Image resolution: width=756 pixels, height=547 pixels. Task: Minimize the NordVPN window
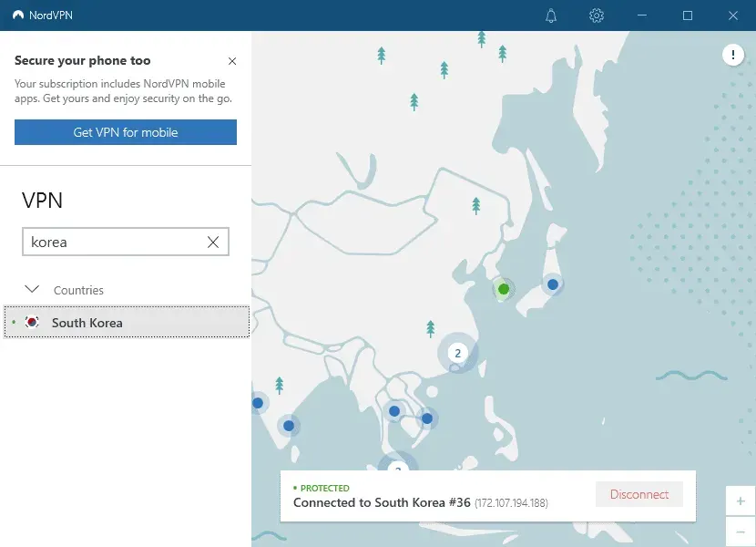(x=642, y=15)
